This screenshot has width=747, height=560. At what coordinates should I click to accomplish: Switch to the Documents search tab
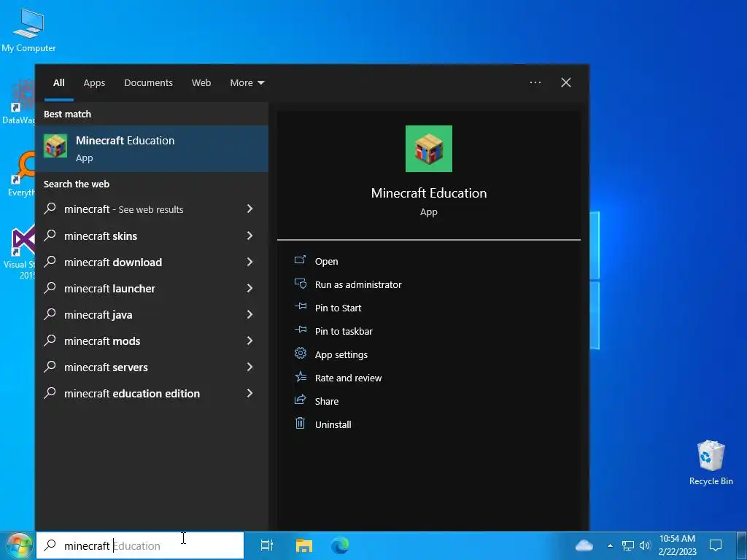tap(148, 83)
